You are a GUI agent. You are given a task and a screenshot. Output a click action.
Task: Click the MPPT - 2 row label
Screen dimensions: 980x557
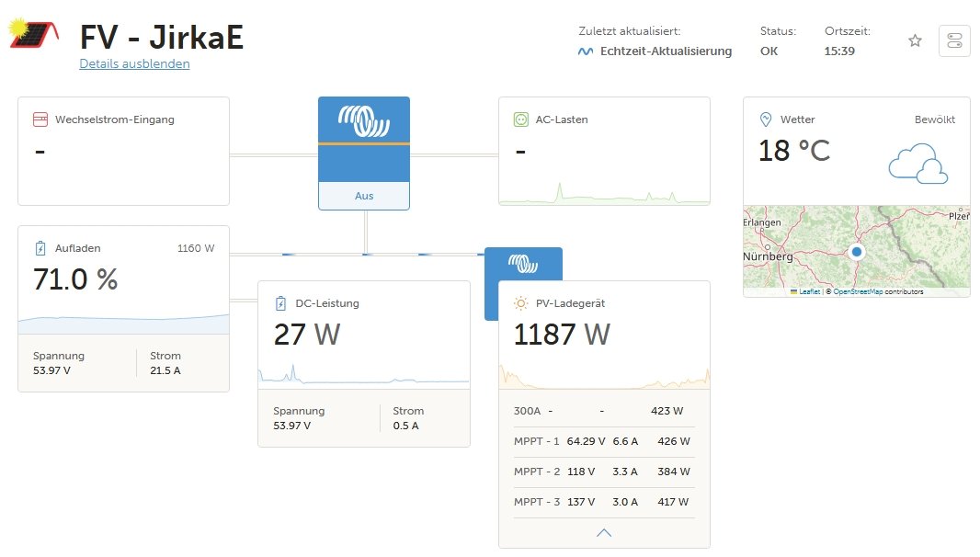(x=537, y=472)
